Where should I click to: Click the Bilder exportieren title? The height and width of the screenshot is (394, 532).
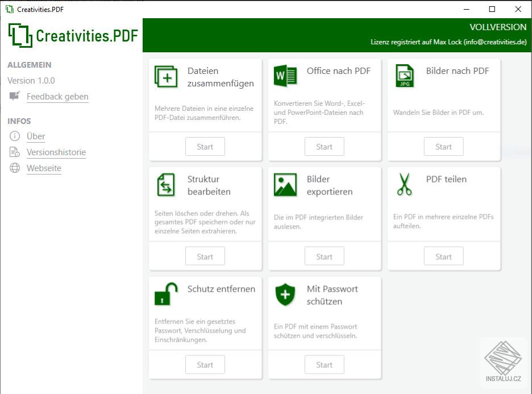click(x=330, y=185)
